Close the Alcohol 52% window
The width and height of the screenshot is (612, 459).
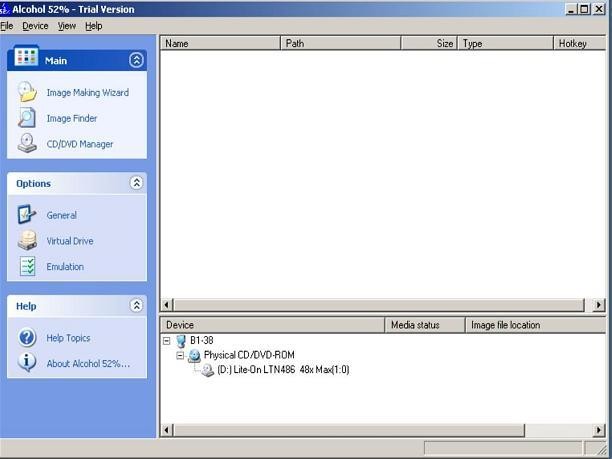coord(599,9)
